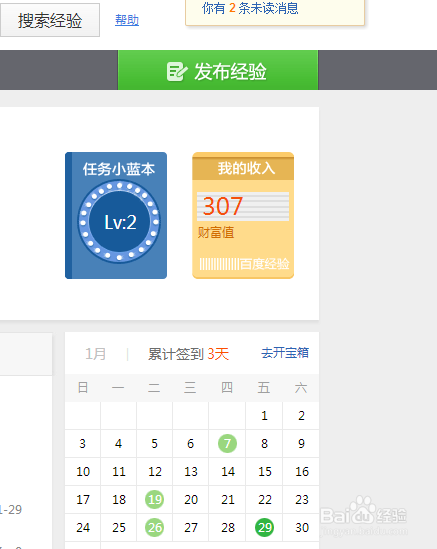The height and width of the screenshot is (549, 437).
Task: Click calendar date 20
Action: 191,500
